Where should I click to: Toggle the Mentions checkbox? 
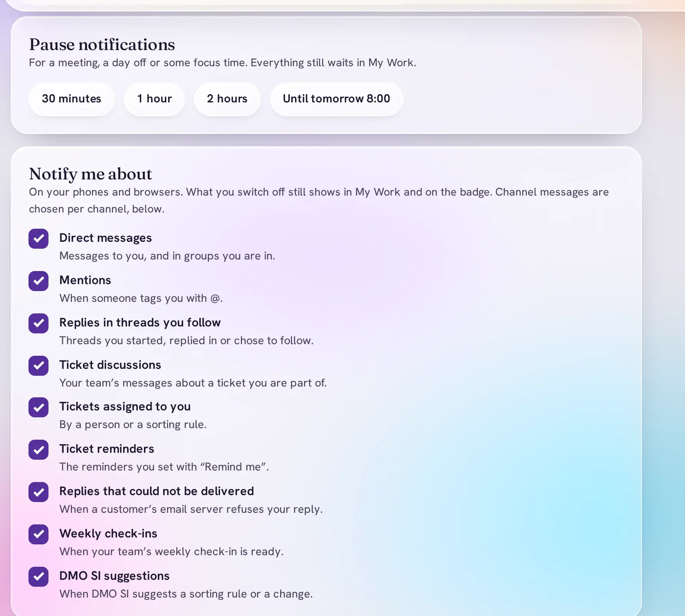(38, 281)
